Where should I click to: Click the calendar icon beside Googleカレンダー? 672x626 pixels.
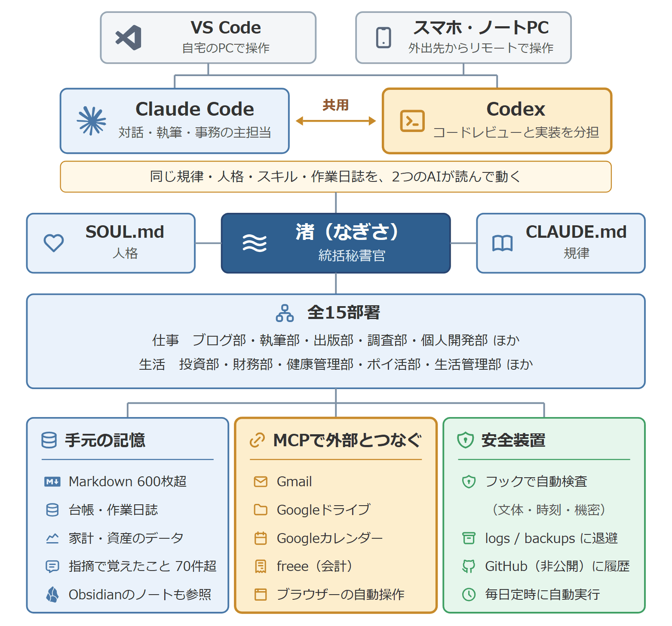tap(261, 538)
